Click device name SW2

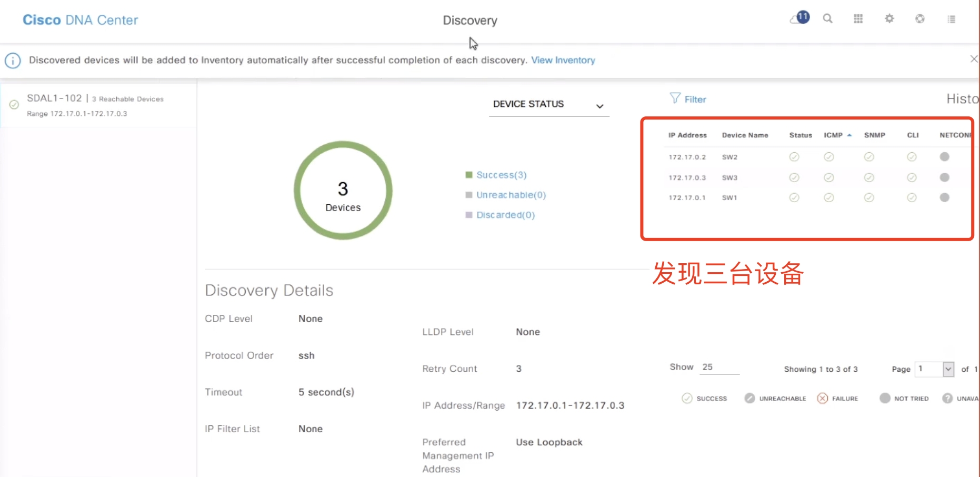pos(730,157)
